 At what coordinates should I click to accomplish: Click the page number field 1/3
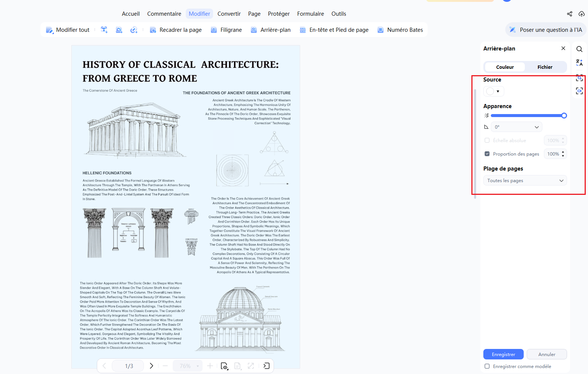point(129,366)
